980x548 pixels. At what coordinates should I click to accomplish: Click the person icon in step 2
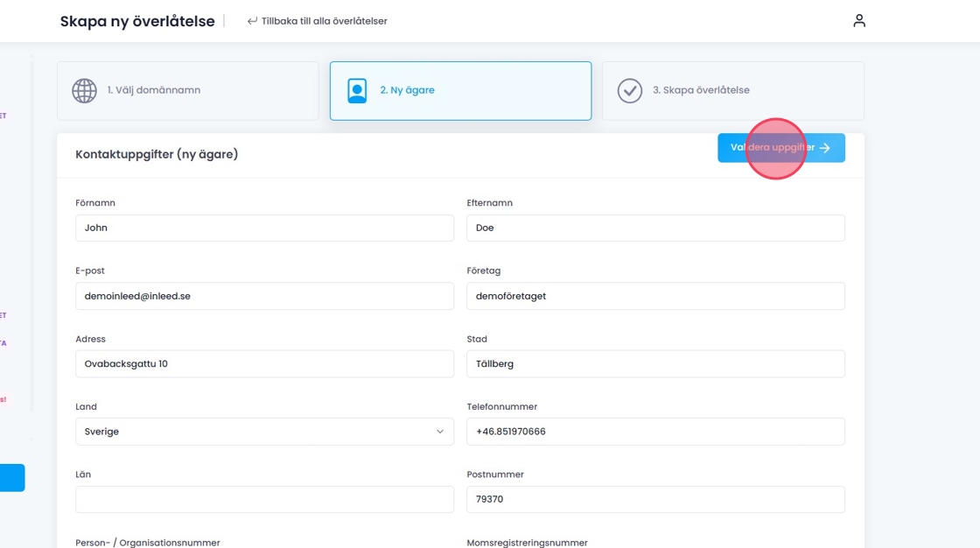[x=357, y=91]
